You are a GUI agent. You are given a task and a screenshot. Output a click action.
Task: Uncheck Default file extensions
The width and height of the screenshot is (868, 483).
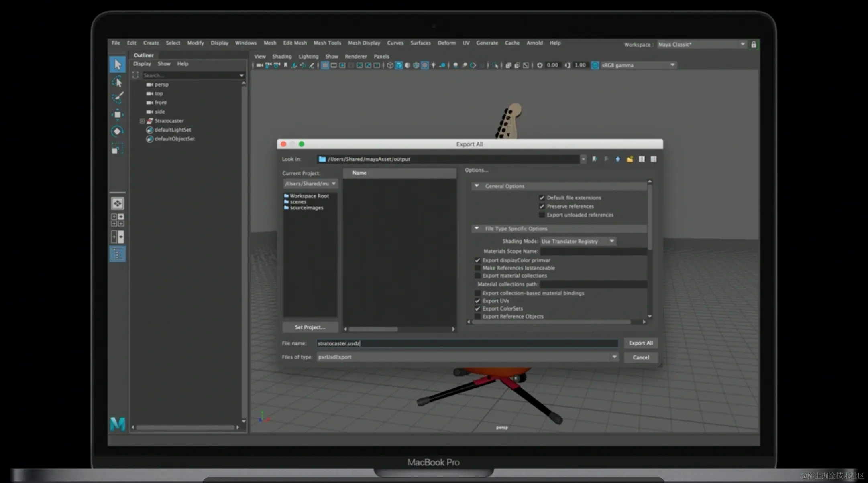(542, 197)
